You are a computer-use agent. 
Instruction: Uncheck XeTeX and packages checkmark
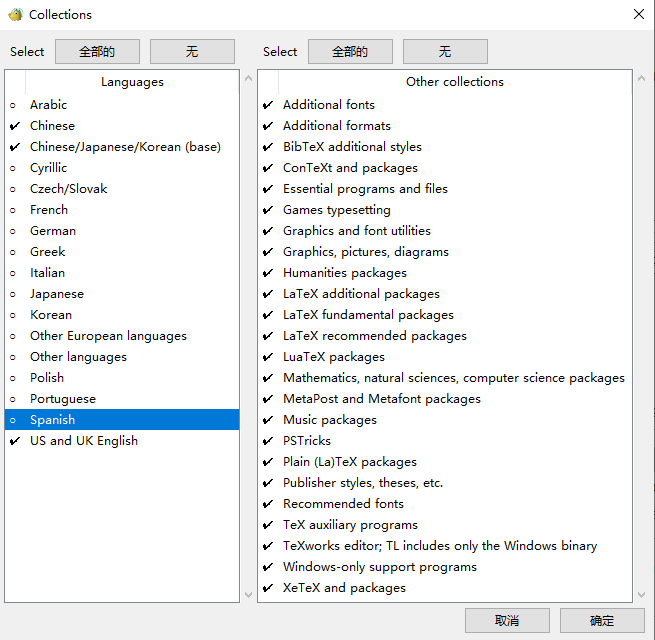[268, 588]
